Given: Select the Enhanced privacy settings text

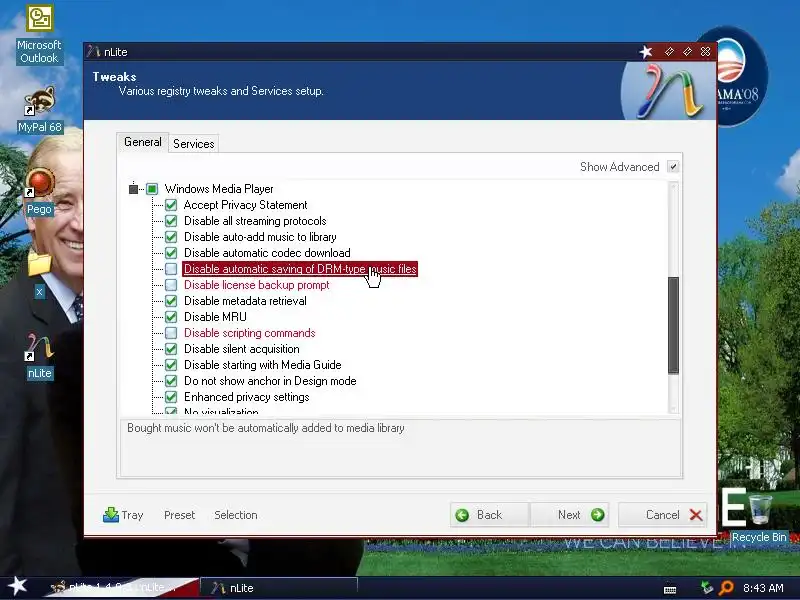Looking at the screenshot, I should (246, 397).
